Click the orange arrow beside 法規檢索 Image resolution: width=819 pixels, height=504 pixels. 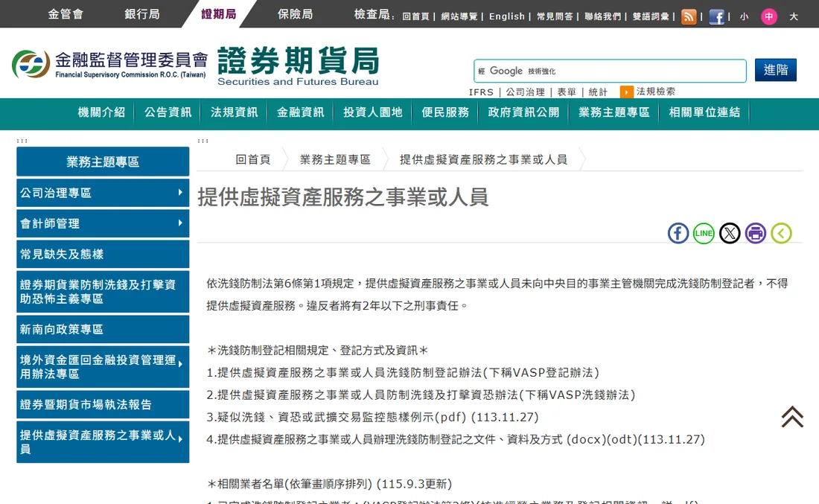626,92
